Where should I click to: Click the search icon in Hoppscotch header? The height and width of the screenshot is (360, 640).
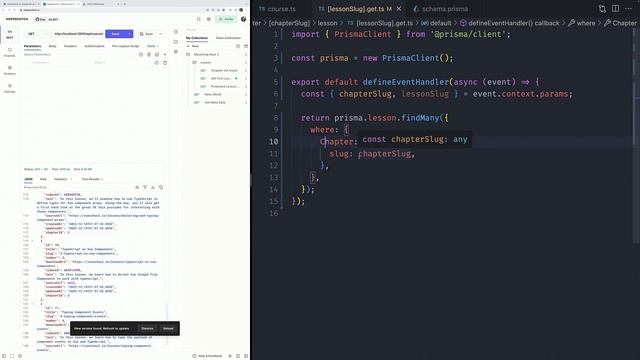(199, 19)
